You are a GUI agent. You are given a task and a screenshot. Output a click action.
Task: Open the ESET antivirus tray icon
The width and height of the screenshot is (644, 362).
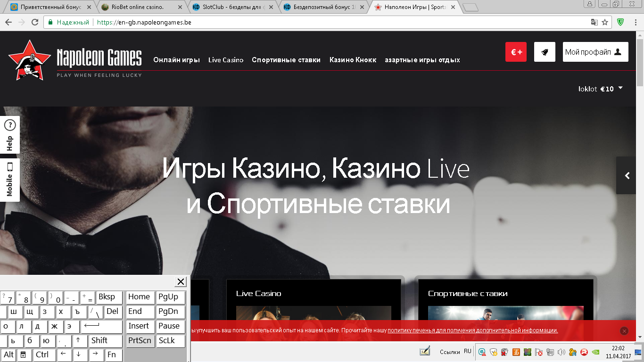[x=482, y=352]
